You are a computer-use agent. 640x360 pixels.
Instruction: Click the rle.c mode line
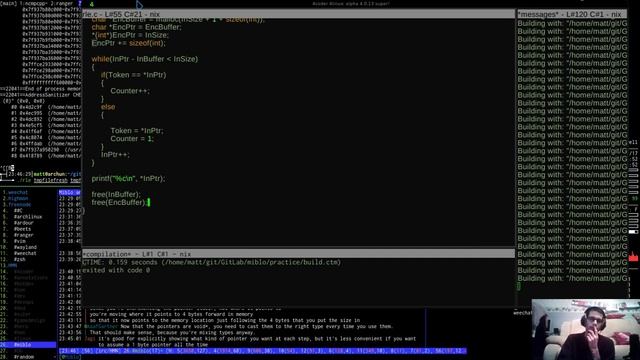pyautogui.click(x=298, y=14)
